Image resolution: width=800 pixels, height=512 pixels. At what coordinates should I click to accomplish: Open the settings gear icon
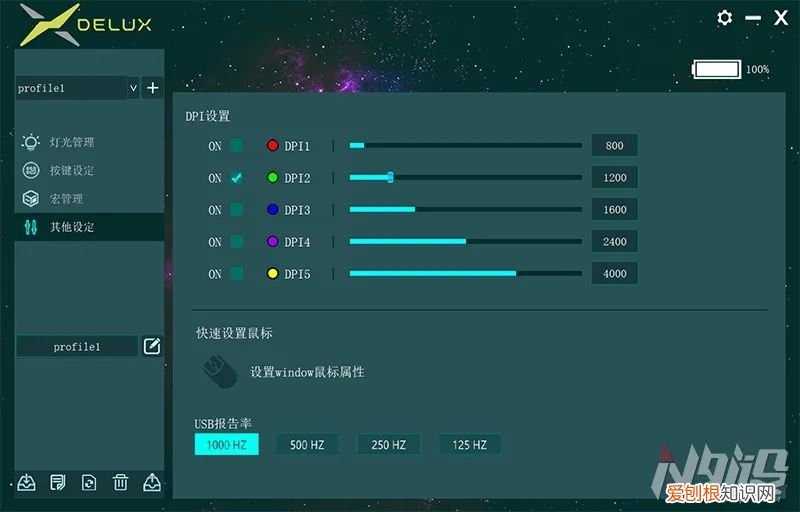[x=724, y=18]
